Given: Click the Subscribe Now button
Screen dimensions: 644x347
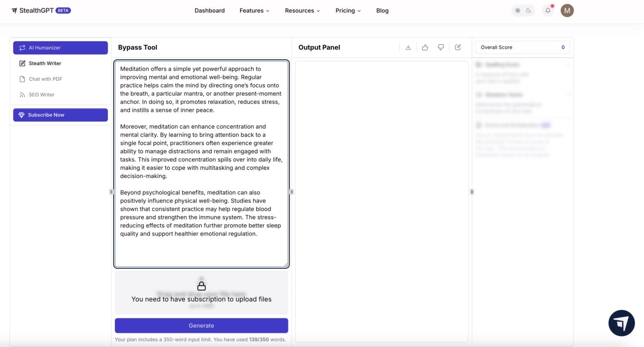Looking at the screenshot, I should (x=60, y=114).
